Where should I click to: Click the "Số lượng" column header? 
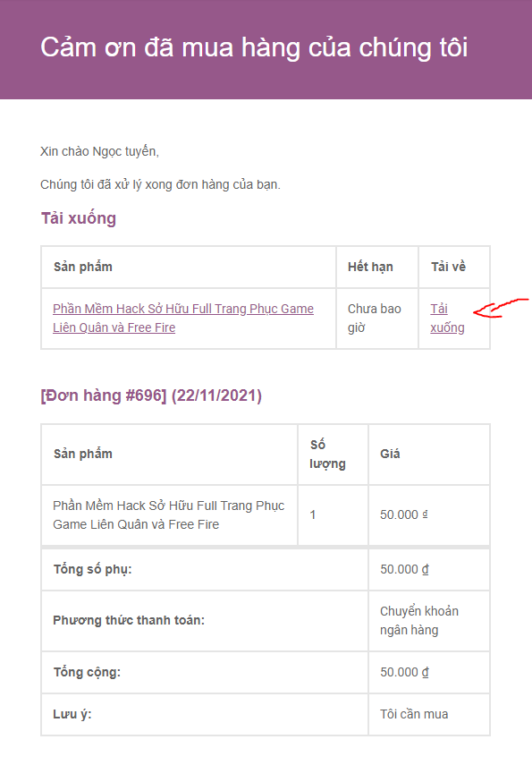click(327, 455)
